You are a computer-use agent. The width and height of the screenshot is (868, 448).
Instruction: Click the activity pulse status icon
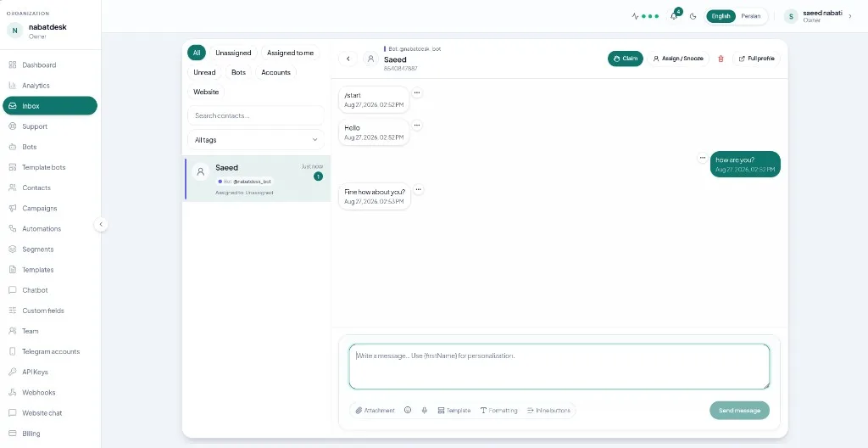pyautogui.click(x=635, y=16)
